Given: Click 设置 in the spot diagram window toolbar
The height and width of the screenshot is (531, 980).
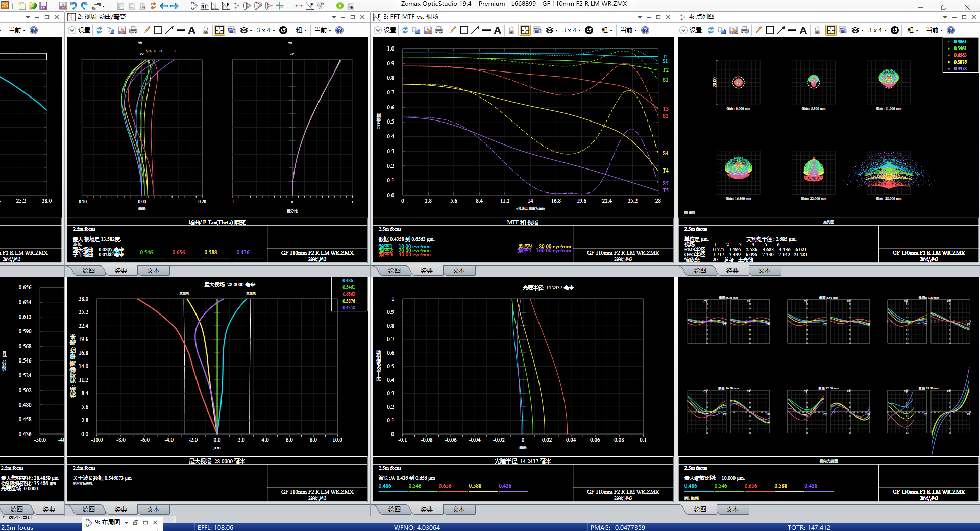Looking at the screenshot, I should tap(696, 30).
